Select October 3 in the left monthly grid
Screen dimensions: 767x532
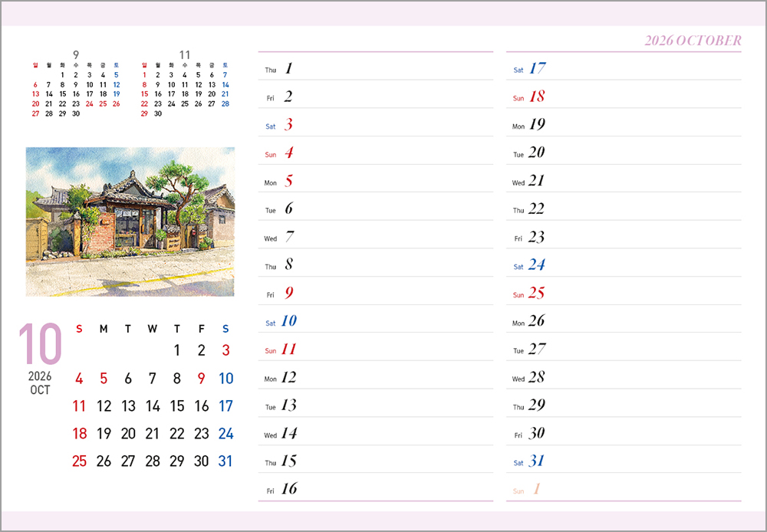point(225,350)
